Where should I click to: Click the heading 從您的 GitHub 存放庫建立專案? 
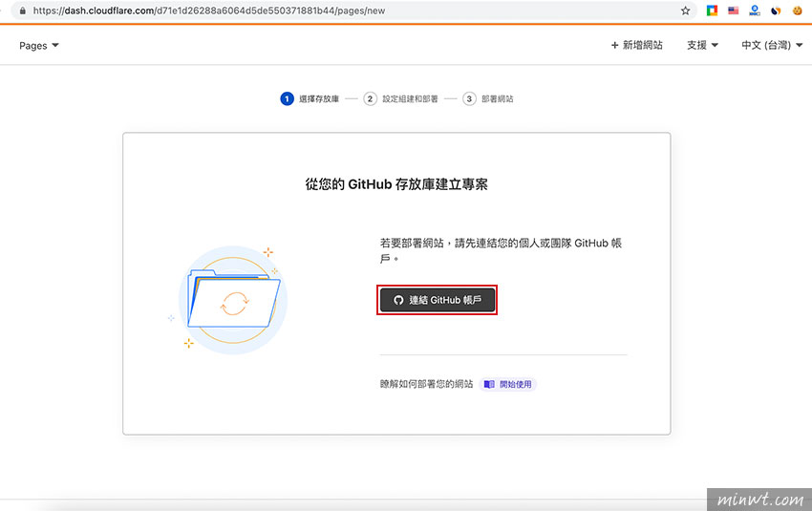pyautogui.click(x=396, y=184)
